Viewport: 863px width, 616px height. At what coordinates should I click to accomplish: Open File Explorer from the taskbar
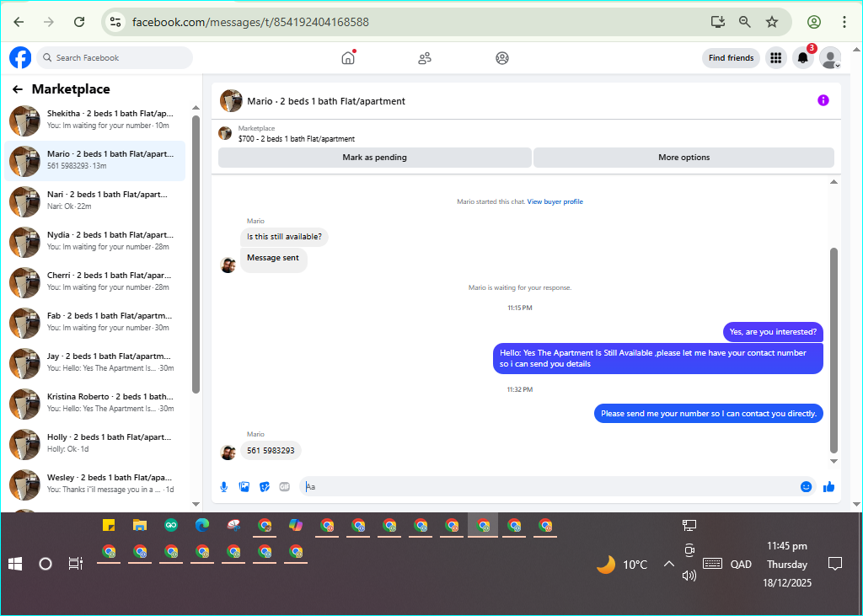pos(140,525)
